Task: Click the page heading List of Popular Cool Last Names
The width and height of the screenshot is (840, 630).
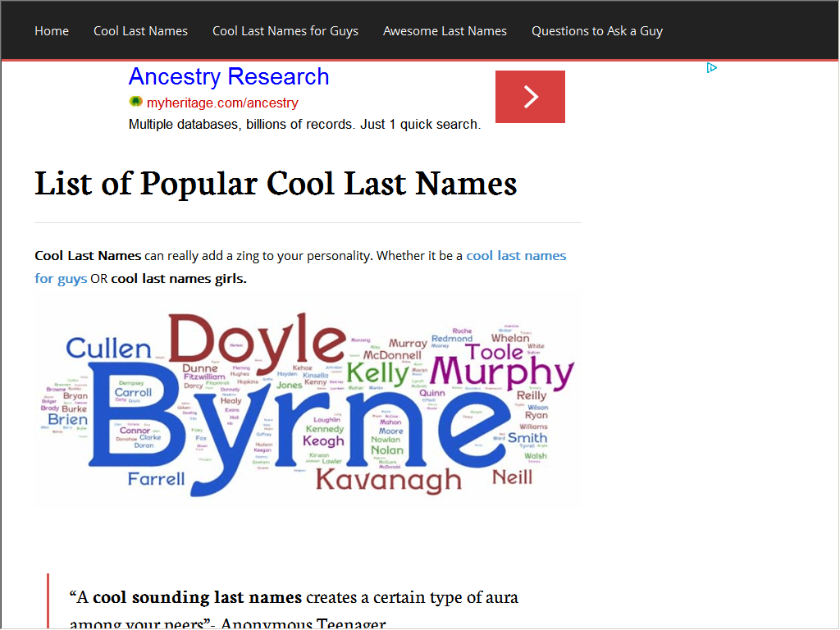Action: pos(276,184)
